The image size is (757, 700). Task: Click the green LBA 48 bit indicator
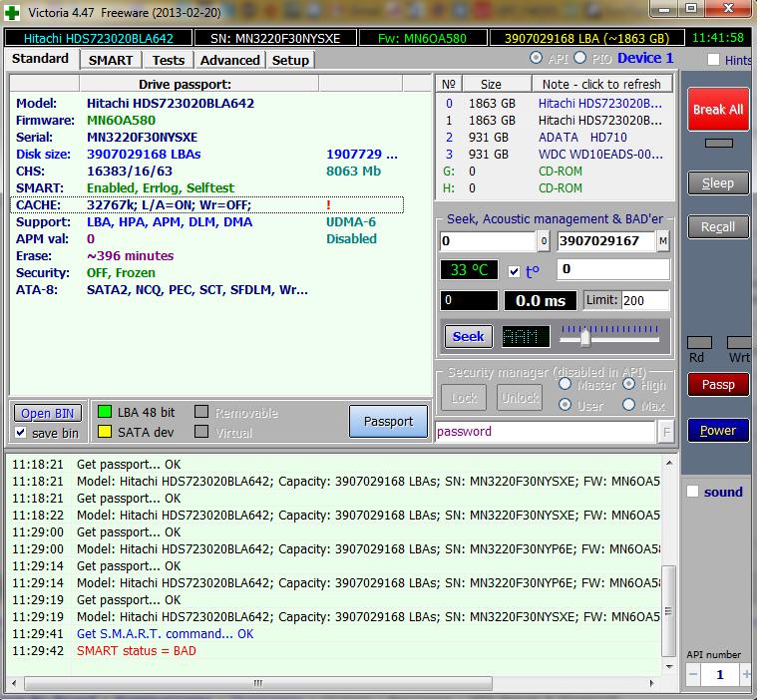tap(105, 412)
